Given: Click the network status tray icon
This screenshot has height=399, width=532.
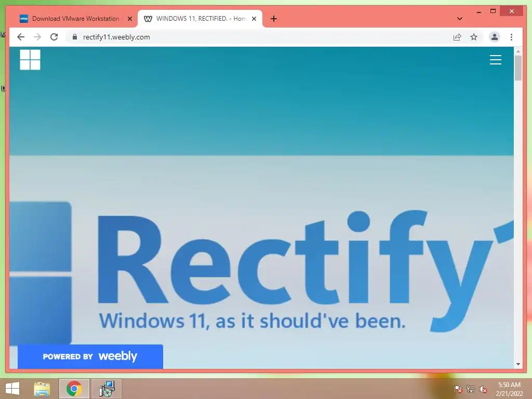Looking at the screenshot, I should [471, 389].
